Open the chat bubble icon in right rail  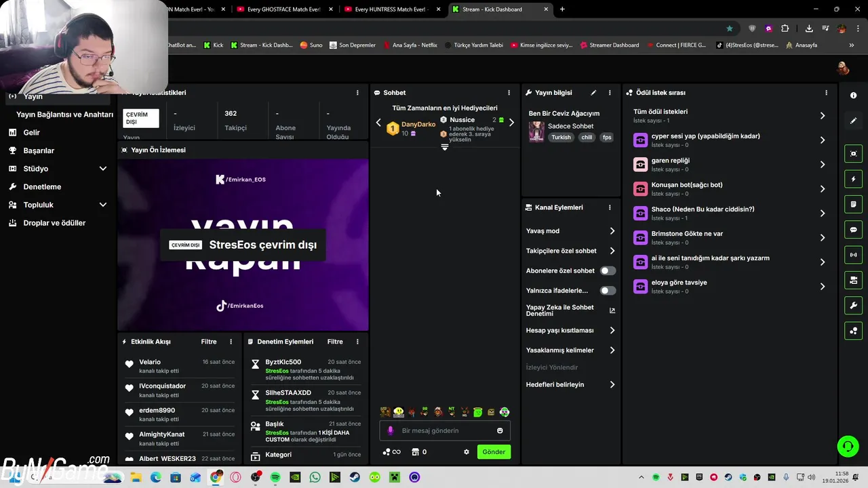click(x=853, y=230)
